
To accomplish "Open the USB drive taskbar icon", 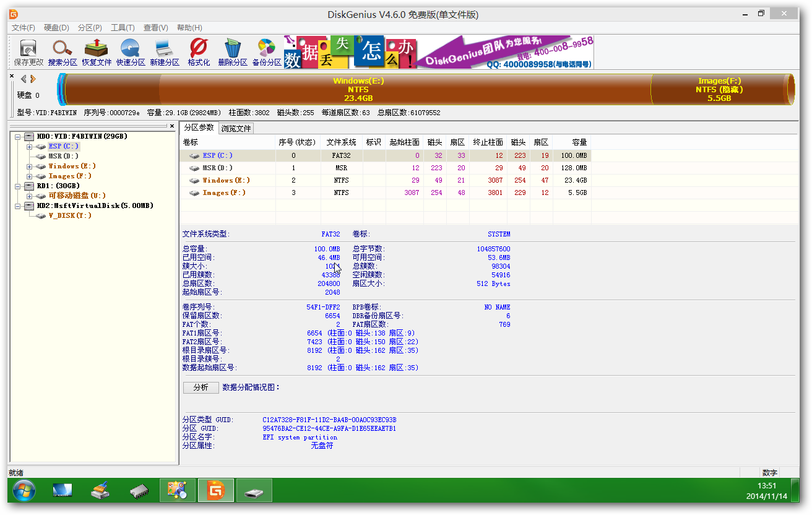I will 254,490.
